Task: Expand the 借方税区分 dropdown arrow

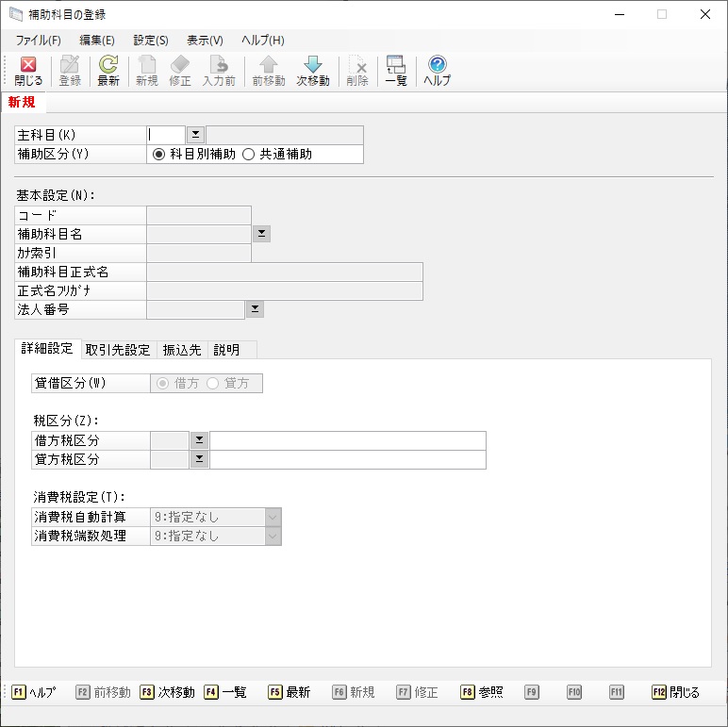Action: (x=199, y=440)
